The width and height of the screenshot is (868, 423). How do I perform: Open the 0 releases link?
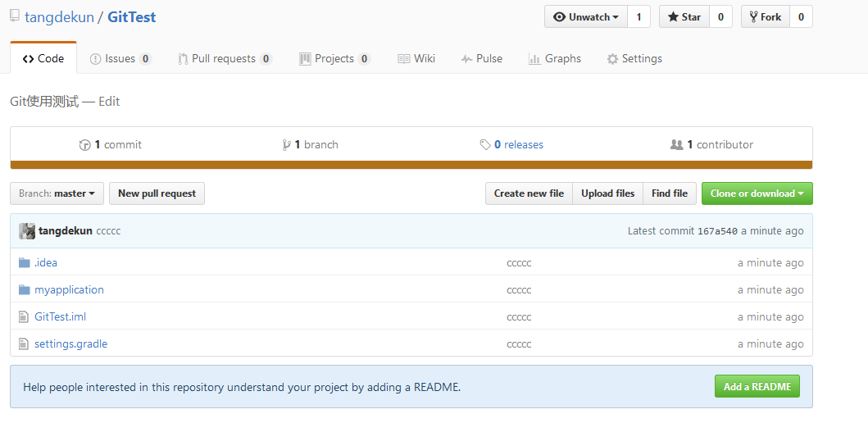click(511, 144)
